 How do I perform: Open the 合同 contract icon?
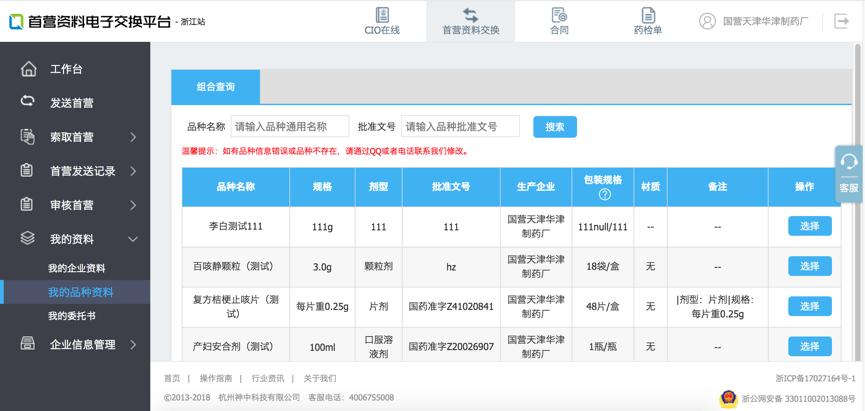point(559,15)
